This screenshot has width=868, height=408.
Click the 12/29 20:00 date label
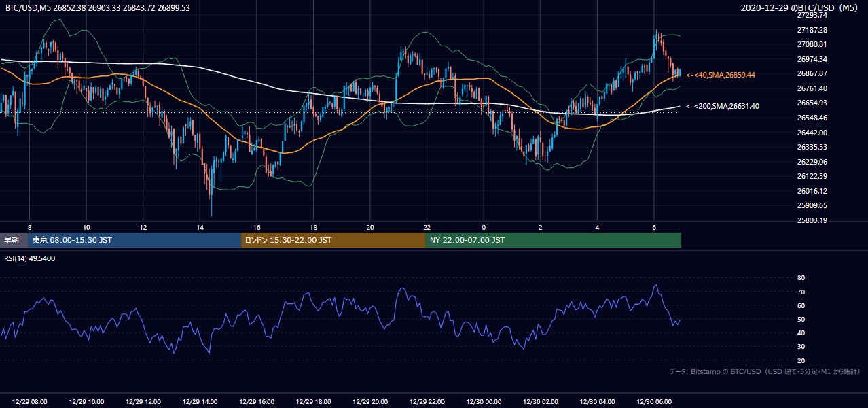(x=370, y=402)
